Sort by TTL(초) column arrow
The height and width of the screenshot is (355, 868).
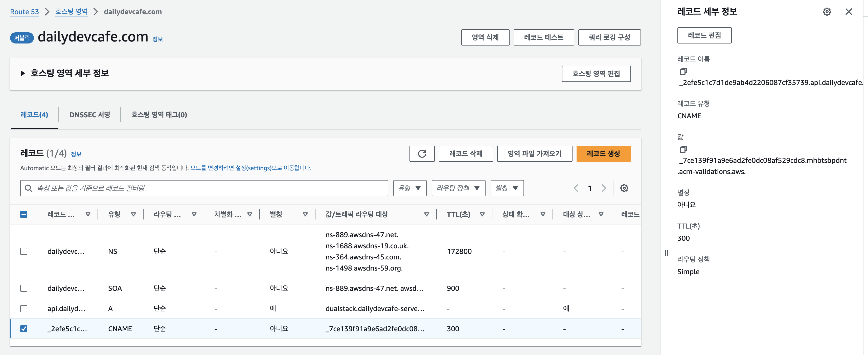[482, 214]
